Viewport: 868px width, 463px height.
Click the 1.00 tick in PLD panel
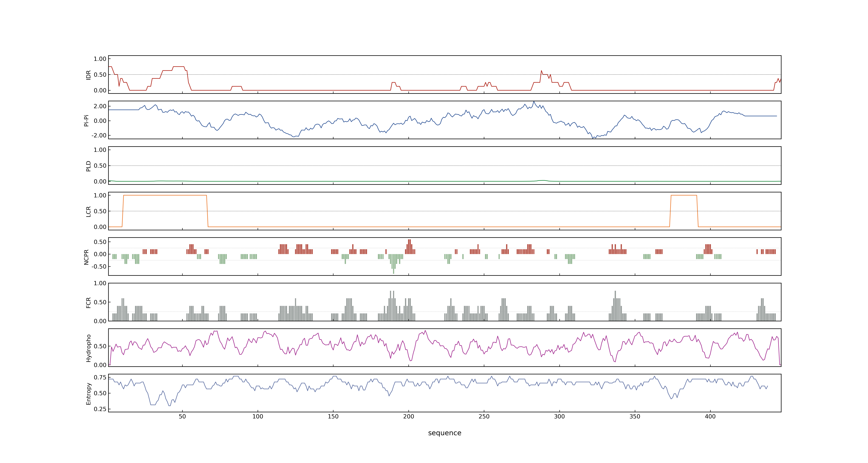100,150
